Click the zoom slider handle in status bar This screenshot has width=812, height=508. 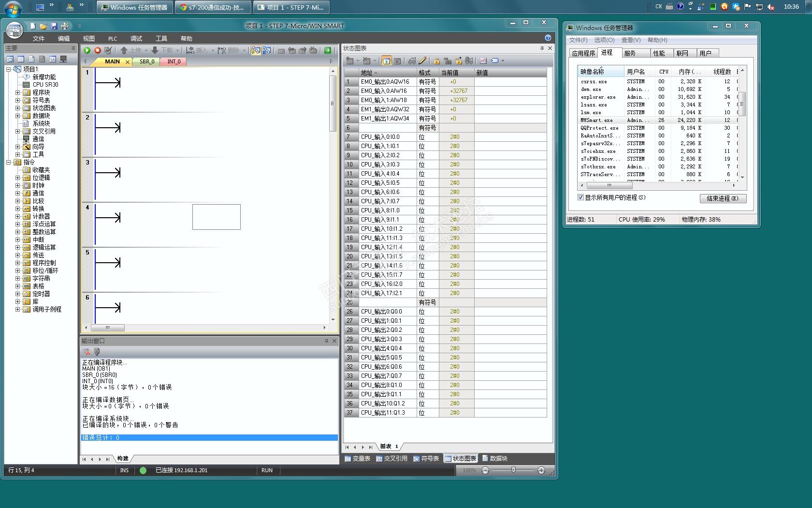click(x=513, y=470)
